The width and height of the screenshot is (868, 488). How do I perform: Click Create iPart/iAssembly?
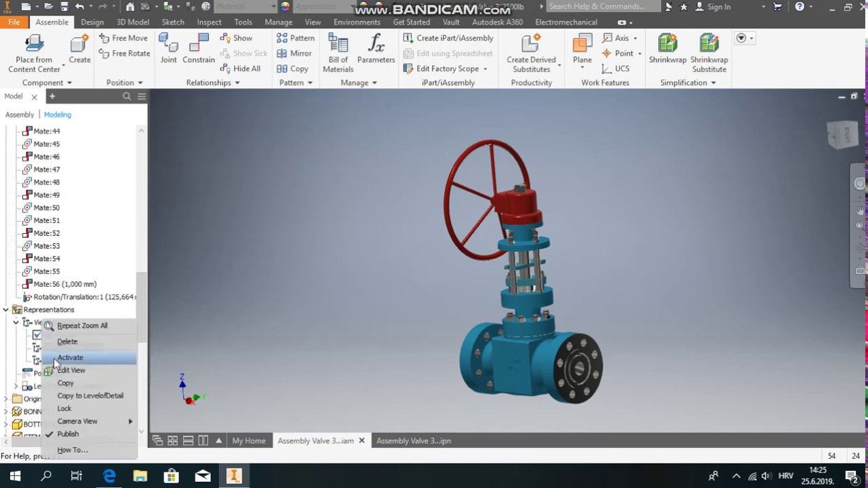448,38
